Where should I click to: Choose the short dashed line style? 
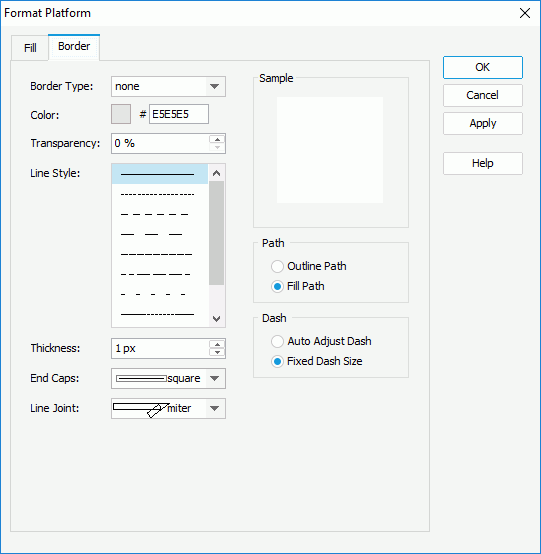click(x=160, y=214)
